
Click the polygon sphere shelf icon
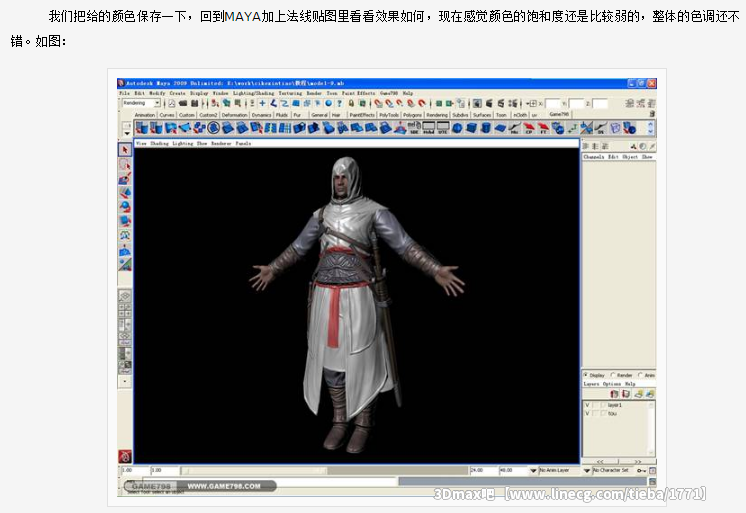tap(457, 128)
